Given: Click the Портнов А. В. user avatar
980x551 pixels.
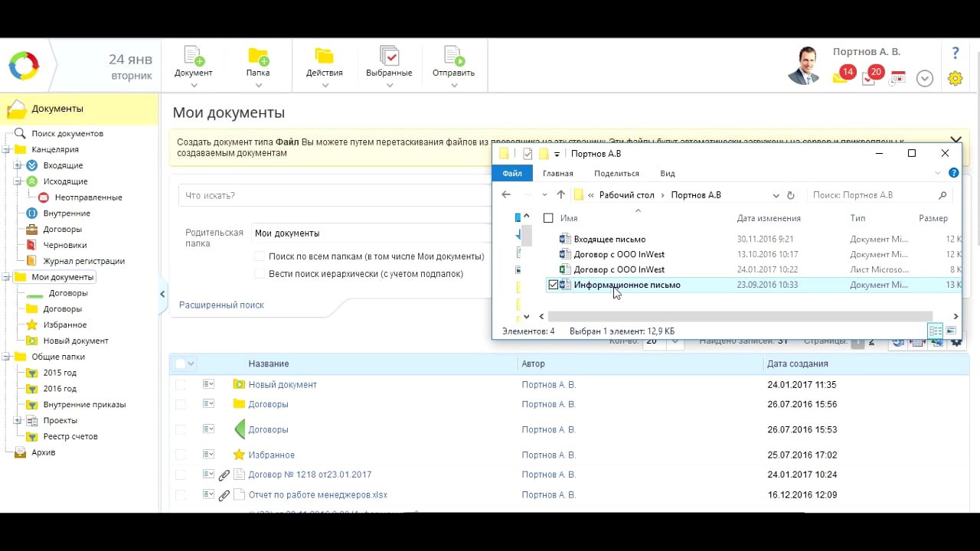Looking at the screenshot, I should coord(804,66).
